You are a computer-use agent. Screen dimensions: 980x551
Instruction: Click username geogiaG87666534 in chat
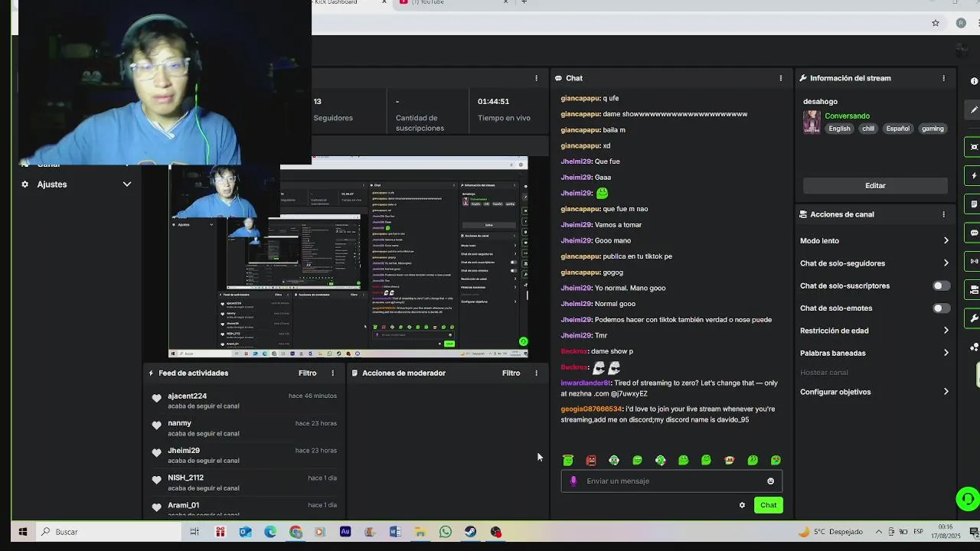592,409
